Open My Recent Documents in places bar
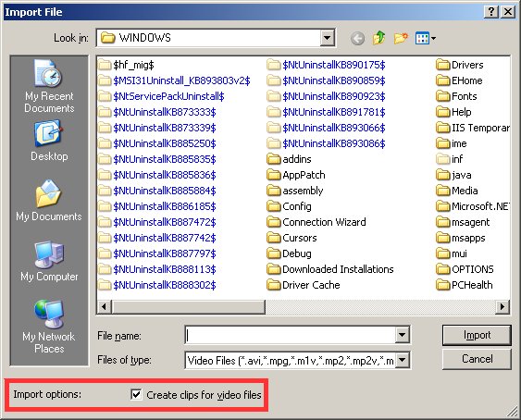Image resolution: width=521 pixels, height=420 pixels. (x=49, y=86)
